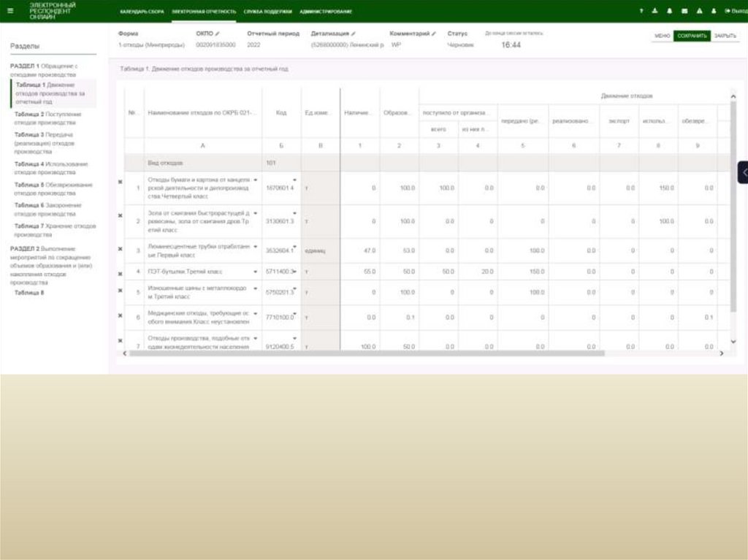Click the 47.0 cell in row 3
The image size is (748, 560).
click(x=360, y=251)
